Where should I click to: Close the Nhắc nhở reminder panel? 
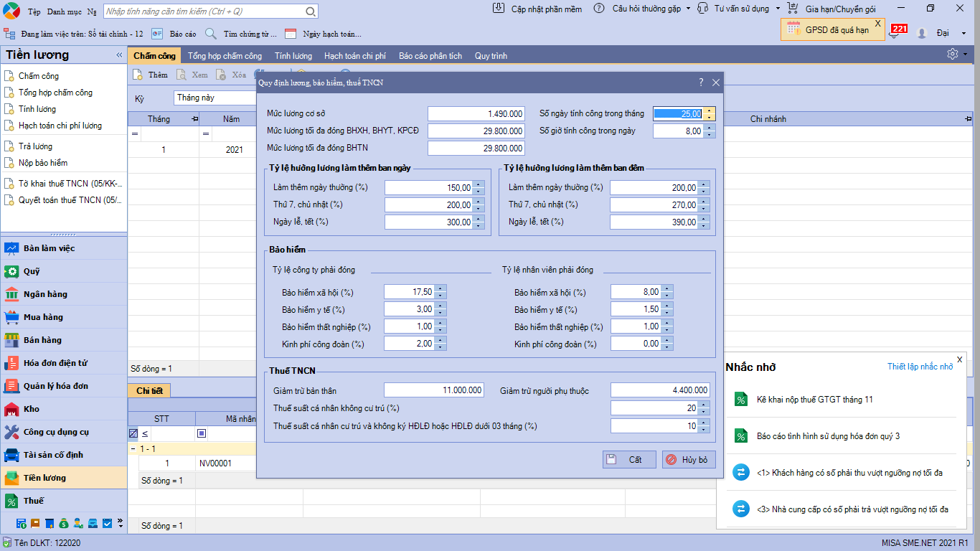point(960,359)
